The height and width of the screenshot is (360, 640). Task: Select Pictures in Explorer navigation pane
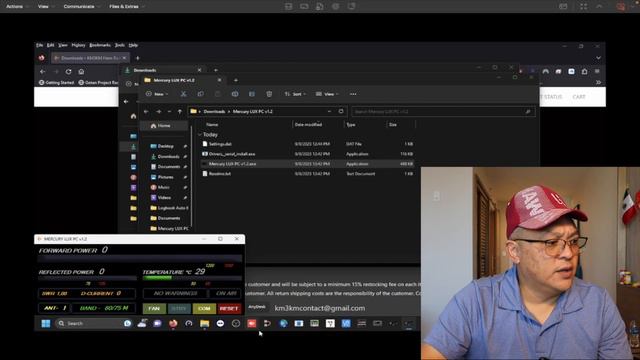[165, 177]
